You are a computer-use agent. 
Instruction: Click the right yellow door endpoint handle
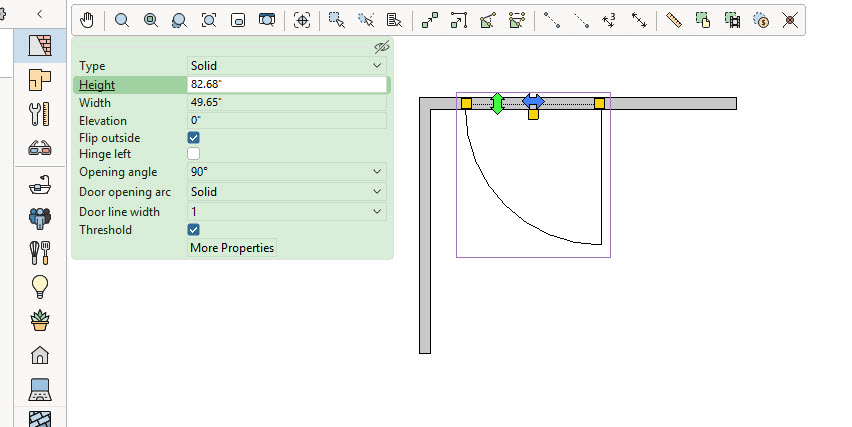tap(599, 103)
